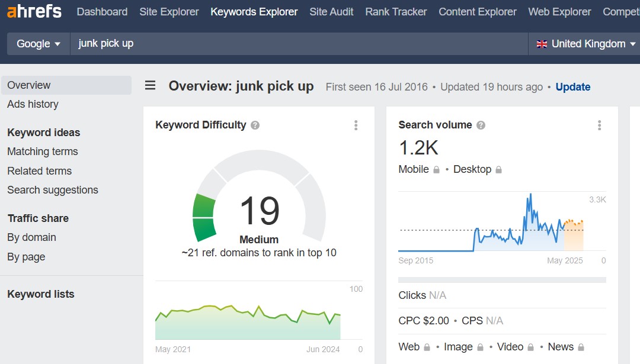
Task: Click Search volume help question icon
Action: [481, 125]
